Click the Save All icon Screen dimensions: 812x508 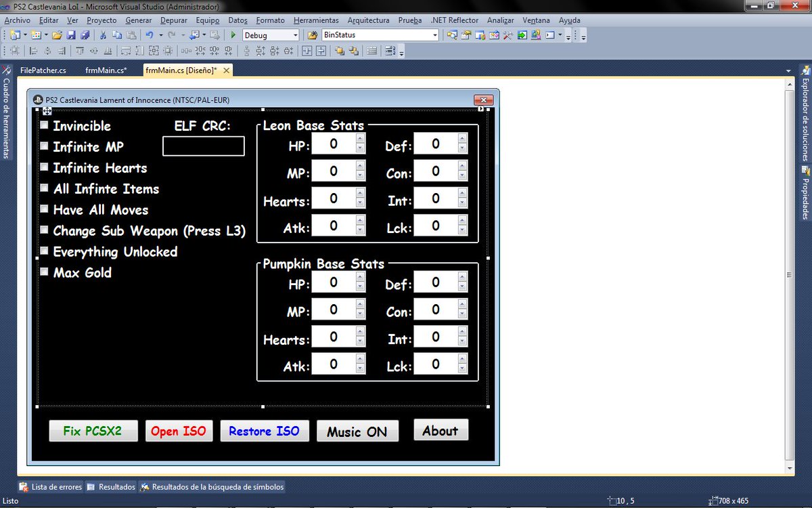[85, 35]
